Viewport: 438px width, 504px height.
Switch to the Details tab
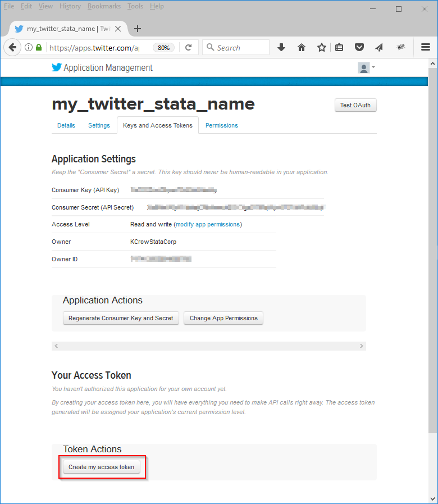(66, 125)
